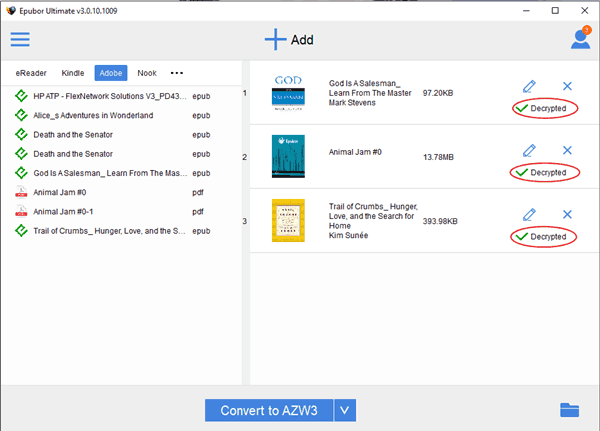Click Decrypted status for Animal Jam #0

[x=541, y=173]
